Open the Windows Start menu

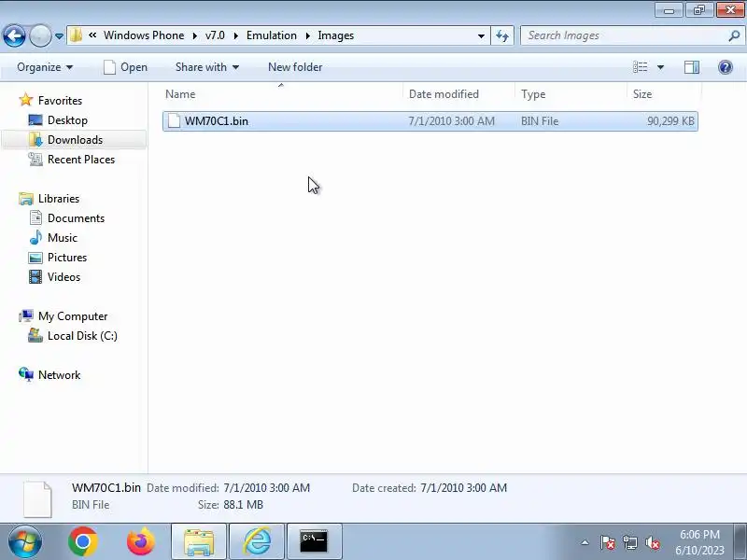click(x=24, y=541)
